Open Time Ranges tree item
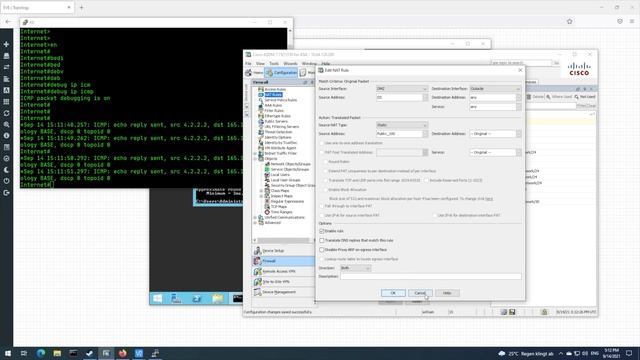Viewport: 640px width, 360px height. pos(281,212)
